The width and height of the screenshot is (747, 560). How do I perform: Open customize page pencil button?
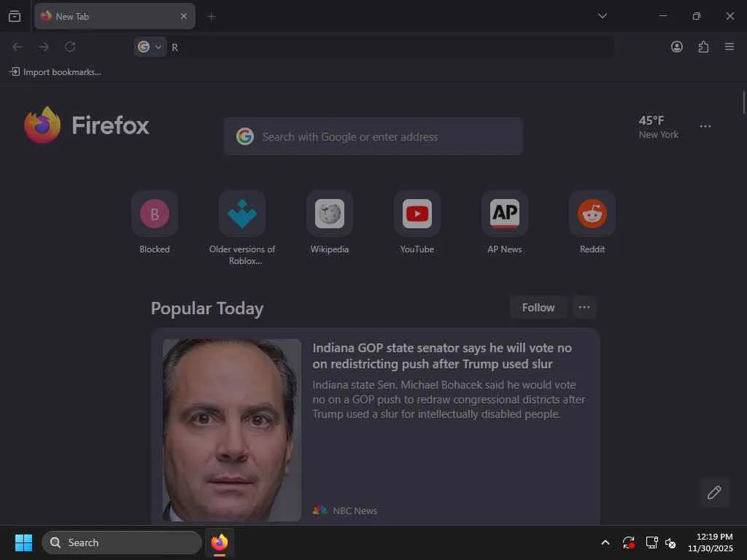714,492
